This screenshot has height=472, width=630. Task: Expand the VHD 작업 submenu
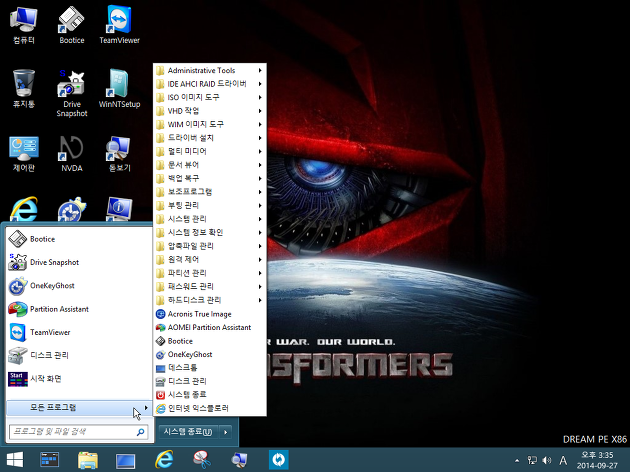210,111
